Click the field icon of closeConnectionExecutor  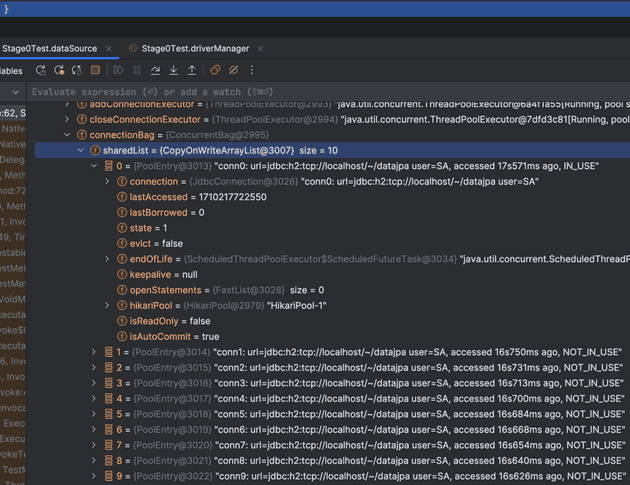82,119
